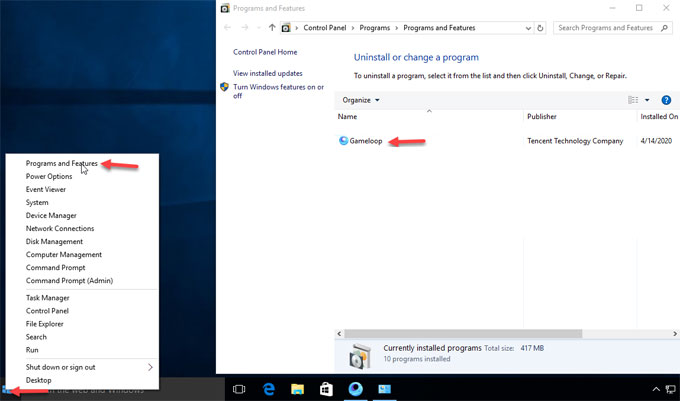680x401 pixels.
Task: Click the Back navigation arrow
Action: click(x=227, y=28)
